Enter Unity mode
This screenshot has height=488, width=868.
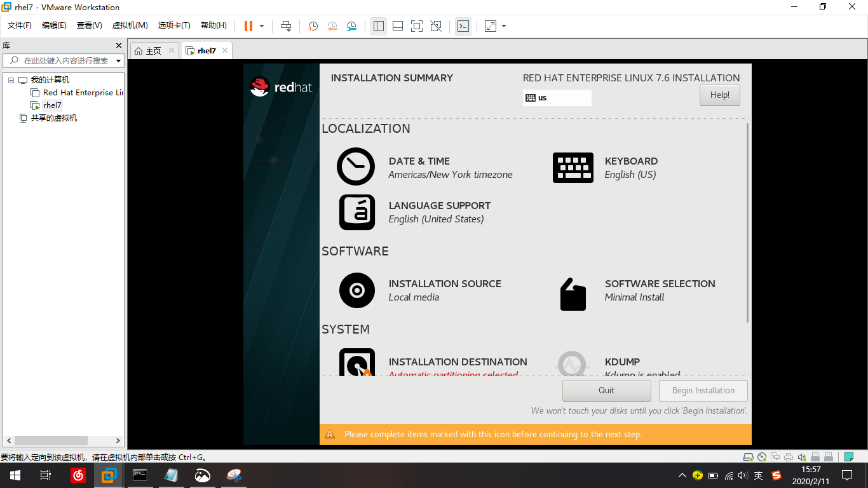point(436,26)
